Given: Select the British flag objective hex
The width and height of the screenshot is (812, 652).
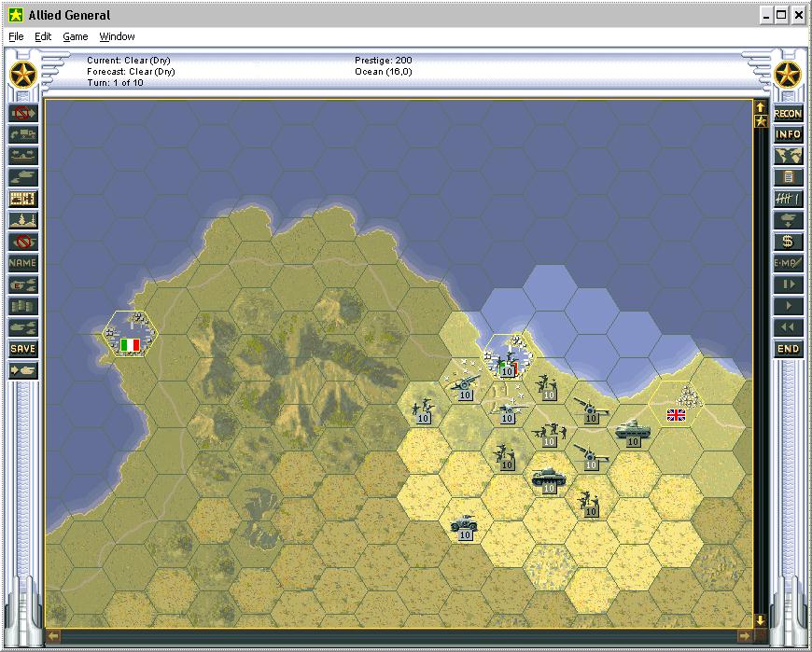Looking at the screenshot, I should click(x=676, y=405).
